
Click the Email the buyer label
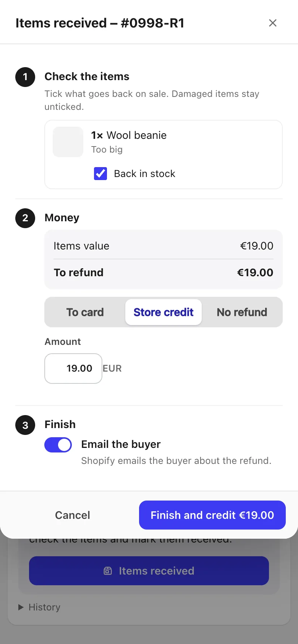coord(121,444)
